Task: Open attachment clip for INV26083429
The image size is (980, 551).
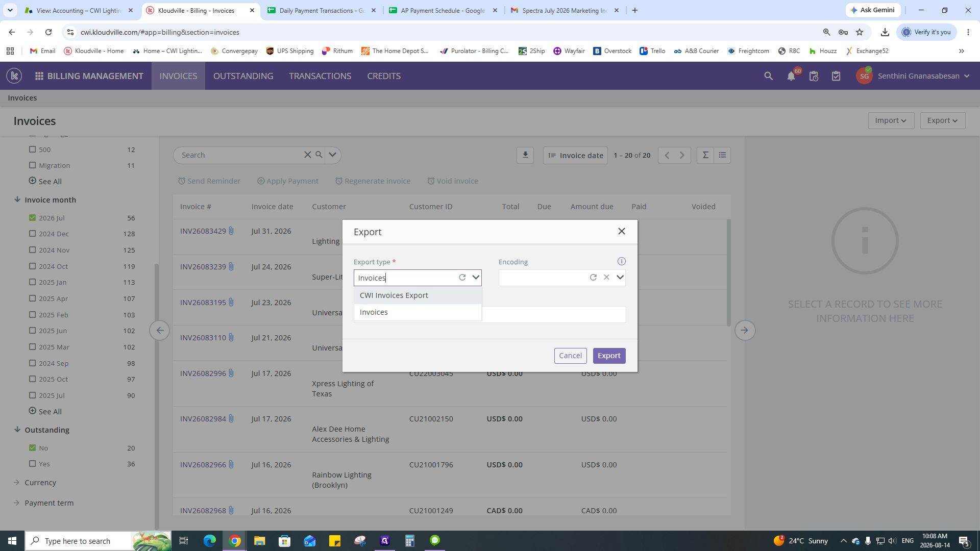Action: (231, 231)
